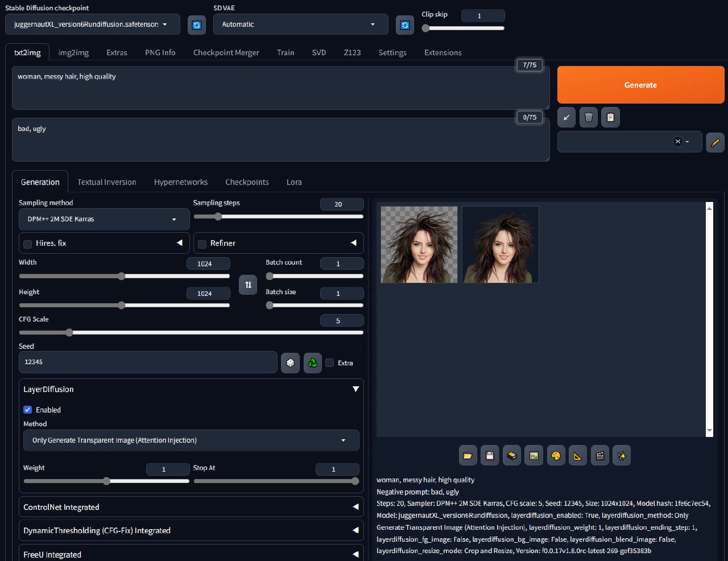
Task: Select the transparent-background woman thumbnail
Action: click(419, 245)
